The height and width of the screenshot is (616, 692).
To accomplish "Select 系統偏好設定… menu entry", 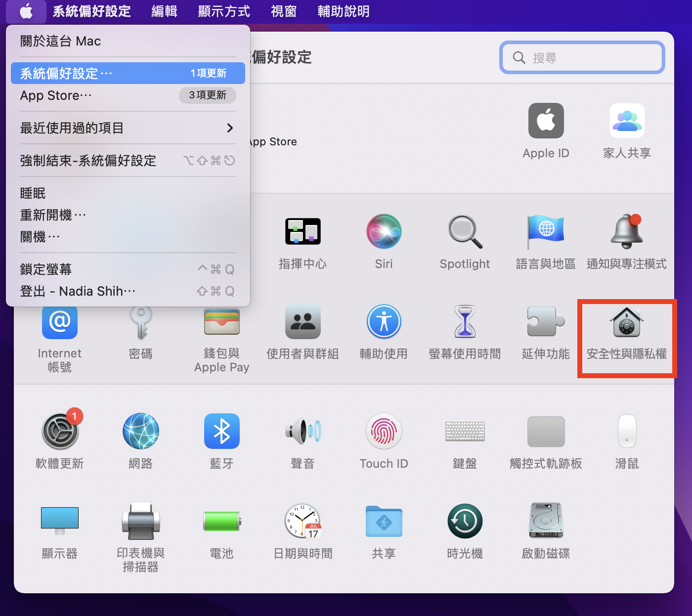I will tap(128, 73).
